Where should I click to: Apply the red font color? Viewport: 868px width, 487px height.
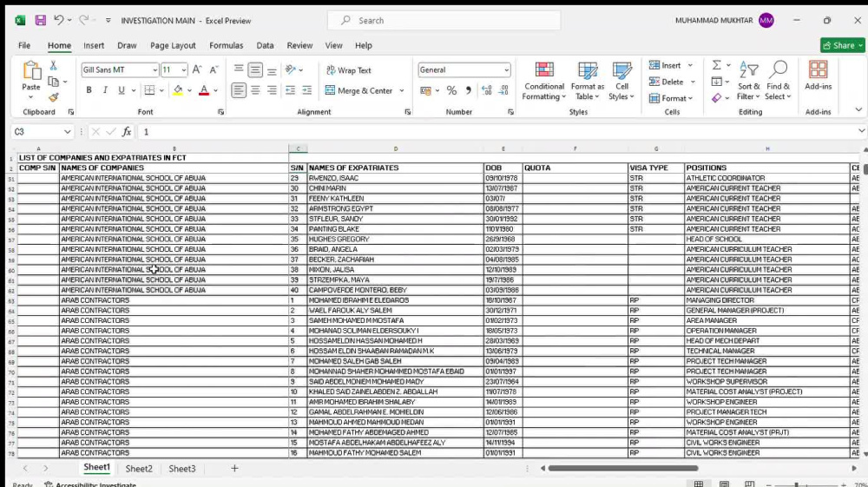204,90
